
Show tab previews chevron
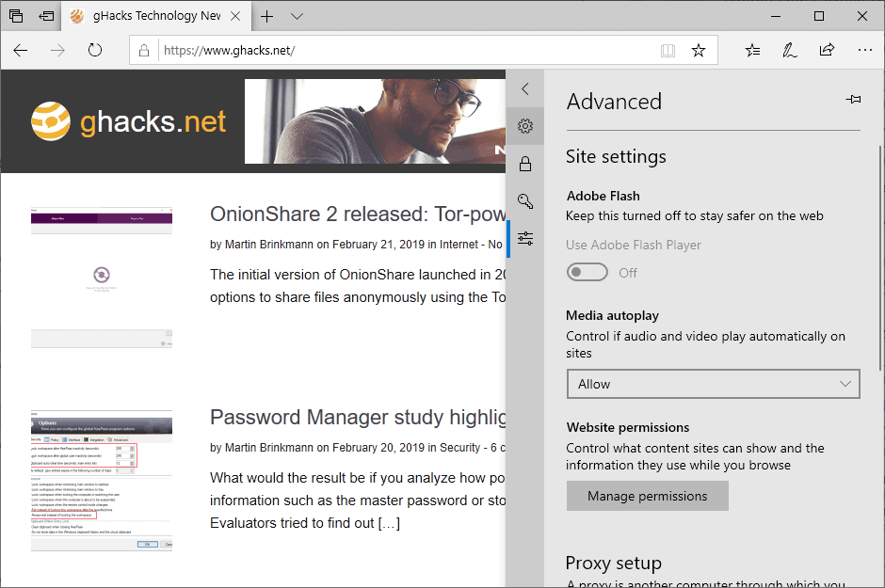(297, 16)
